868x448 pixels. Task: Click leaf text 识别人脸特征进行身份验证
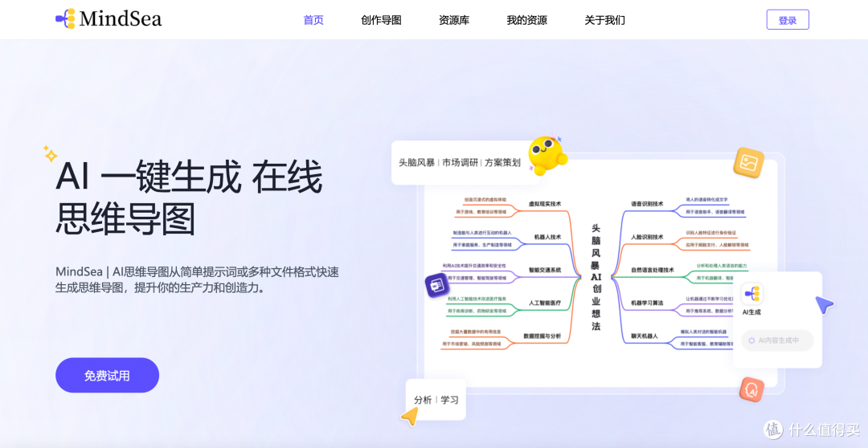(x=710, y=232)
